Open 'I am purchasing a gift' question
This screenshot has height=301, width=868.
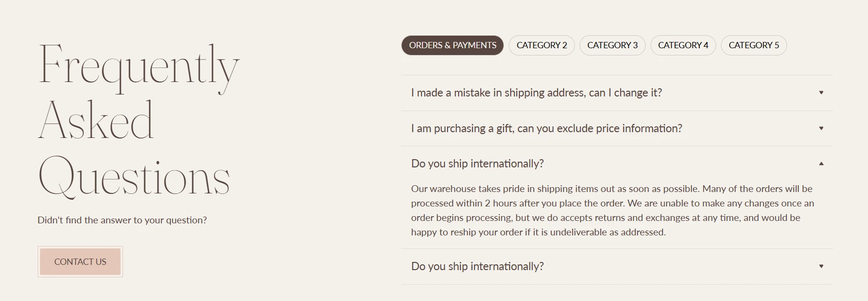tap(546, 128)
